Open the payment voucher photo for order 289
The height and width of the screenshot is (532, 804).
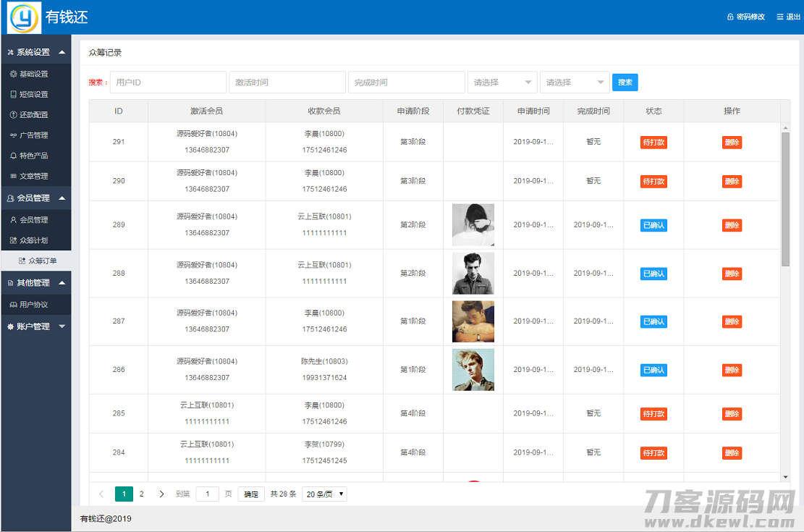473,224
